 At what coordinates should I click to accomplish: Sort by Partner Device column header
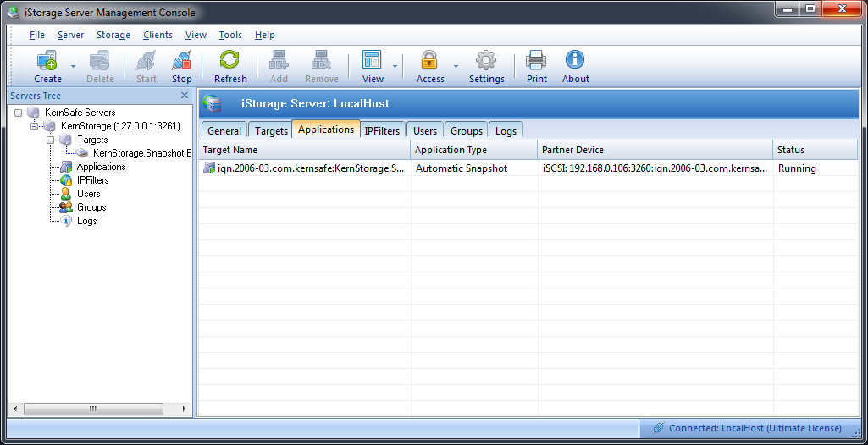(x=655, y=150)
